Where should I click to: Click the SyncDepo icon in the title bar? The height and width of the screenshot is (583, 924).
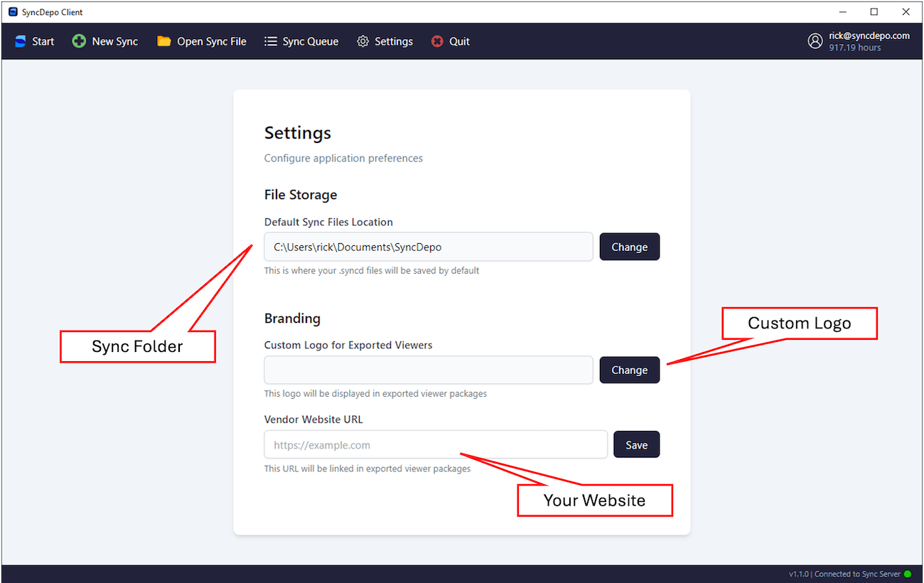click(x=13, y=11)
